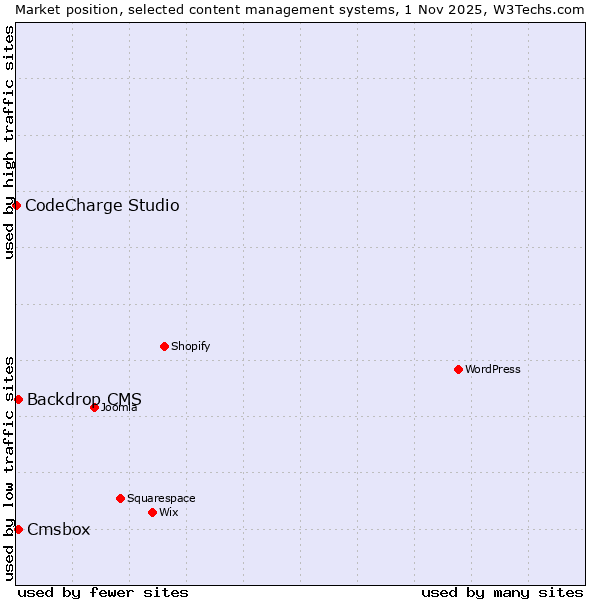Select the 'used by high traffic sites' axis label
Screen dimensions: 600x600
tap(9, 142)
